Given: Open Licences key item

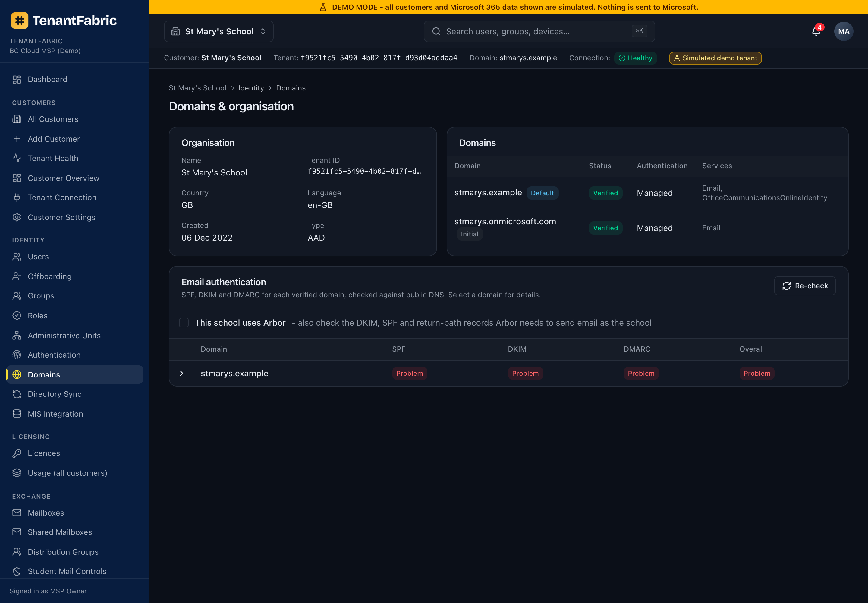Looking at the screenshot, I should [x=75, y=453].
